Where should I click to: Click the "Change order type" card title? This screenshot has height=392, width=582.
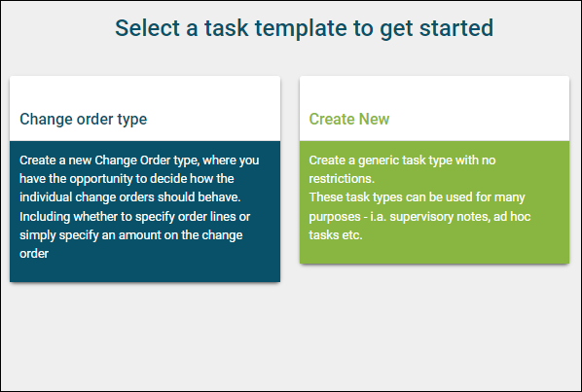point(83,119)
